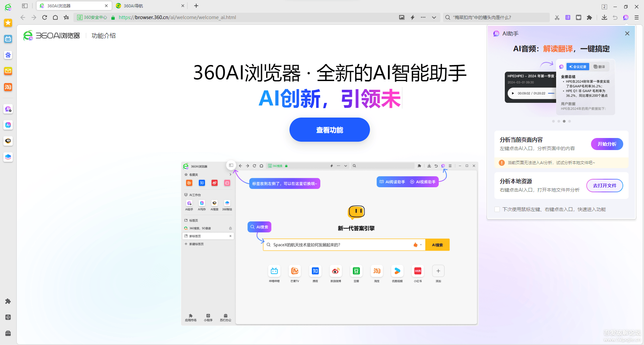This screenshot has height=345, width=644.
Task: Open the downloads arrow icon
Action: (x=604, y=17)
